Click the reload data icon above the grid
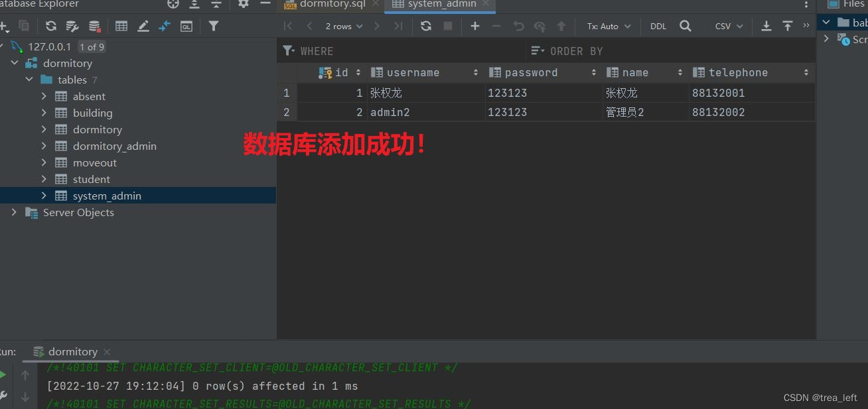 (x=425, y=26)
